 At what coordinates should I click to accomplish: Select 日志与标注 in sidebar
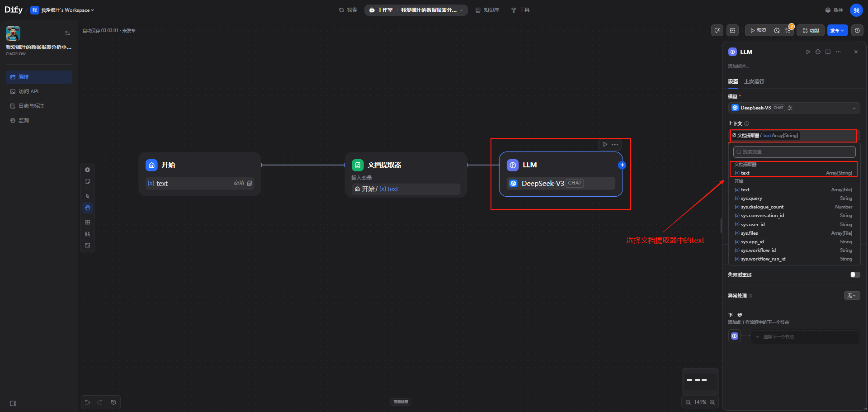point(39,106)
